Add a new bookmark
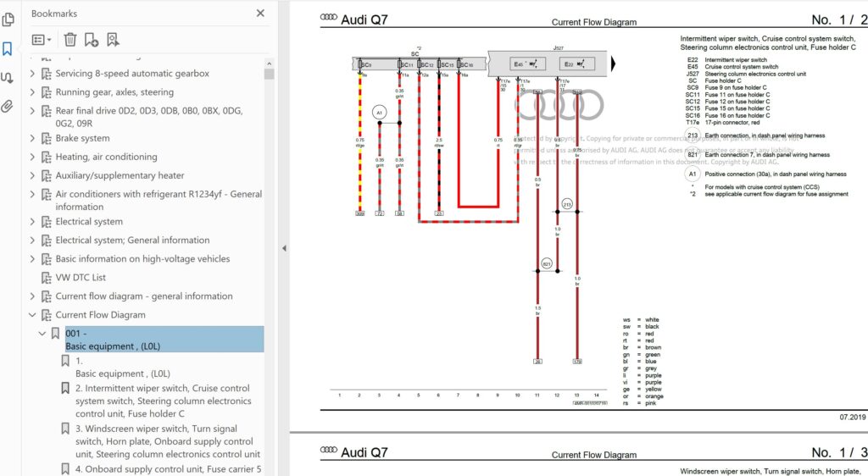Image resolution: width=868 pixels, height=476 pixels. click(x=92, y=39)
